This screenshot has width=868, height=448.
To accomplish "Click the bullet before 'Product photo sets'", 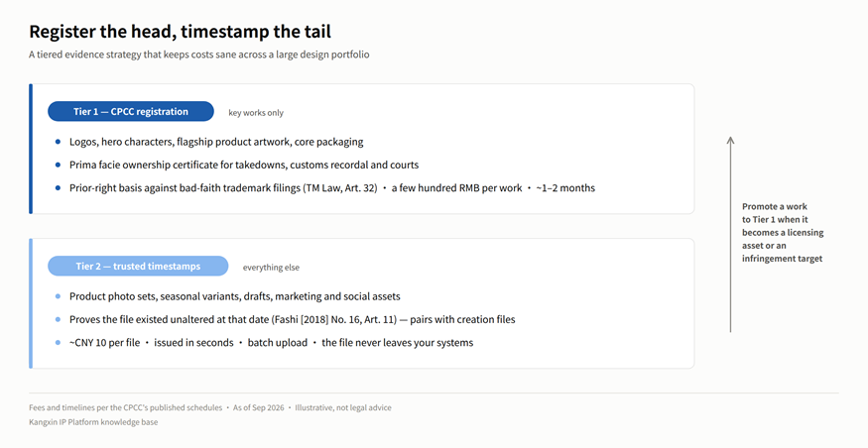I will click(59, 296).
